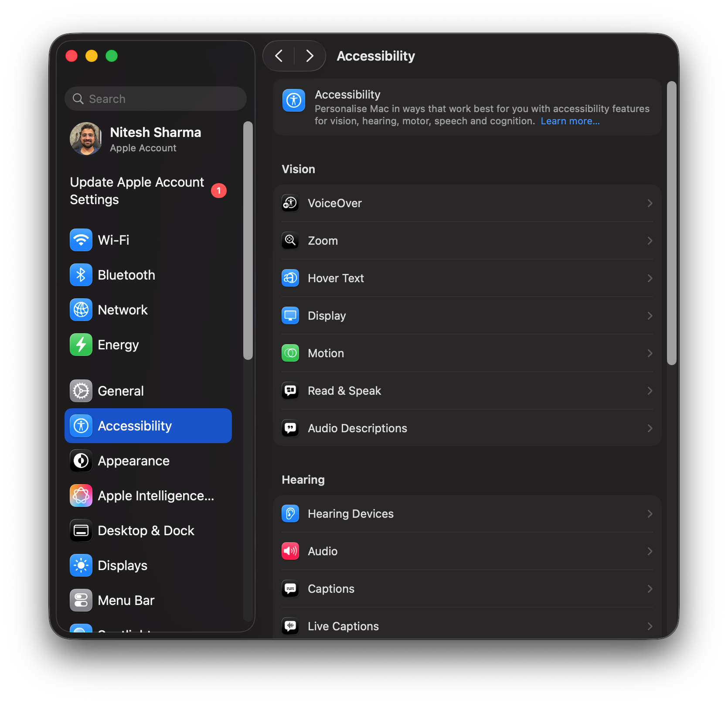
Task: Click inside the Search field
Action: point(155,99)
